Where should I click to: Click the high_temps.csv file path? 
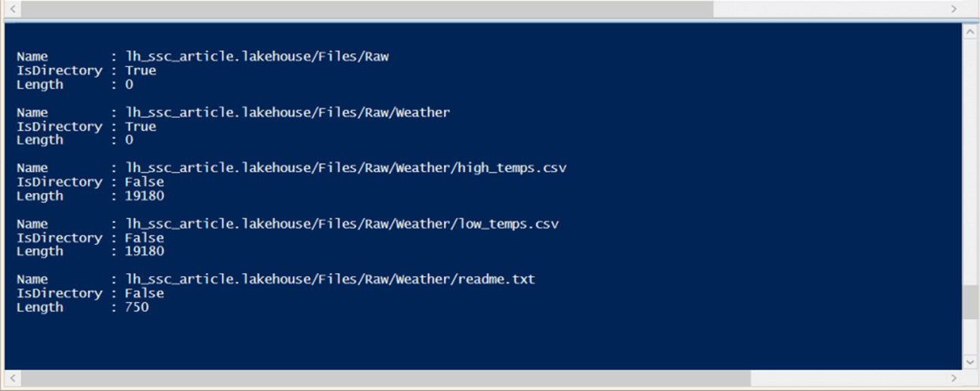pyautogui.click(x=346, y=168)
